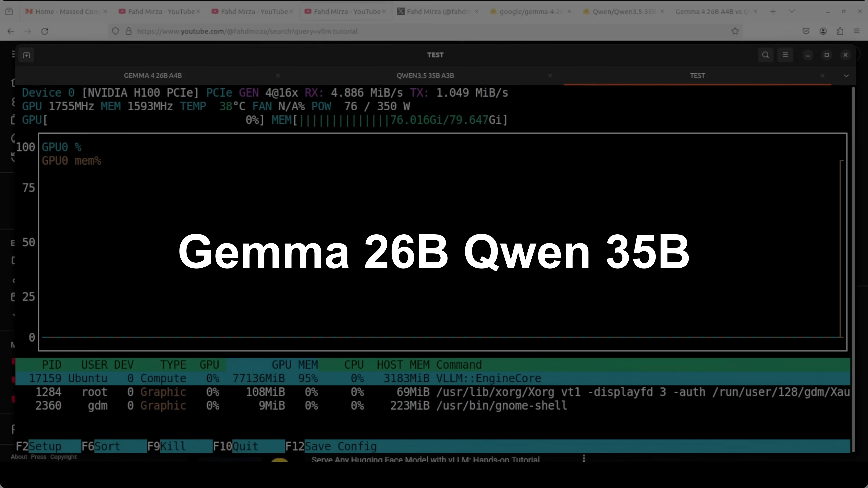
Task: Bookmark this page with the star icon
Action: click(x=735, y=31)
